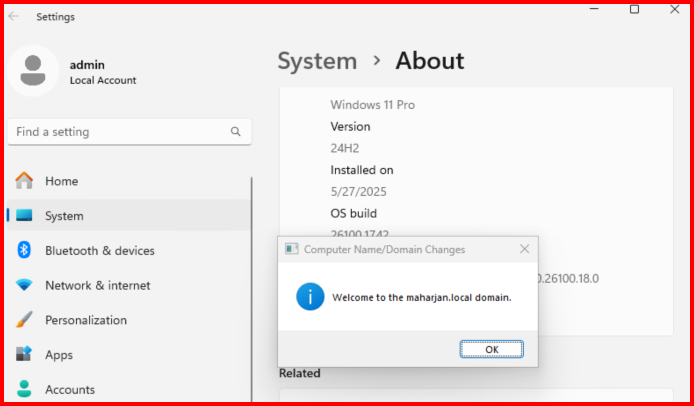Image resolution: width=694 pixels, height=406 pixels.
Task: Open Bluetooth & devices settings
Action: pyautogui.click(x=128, y=251)
